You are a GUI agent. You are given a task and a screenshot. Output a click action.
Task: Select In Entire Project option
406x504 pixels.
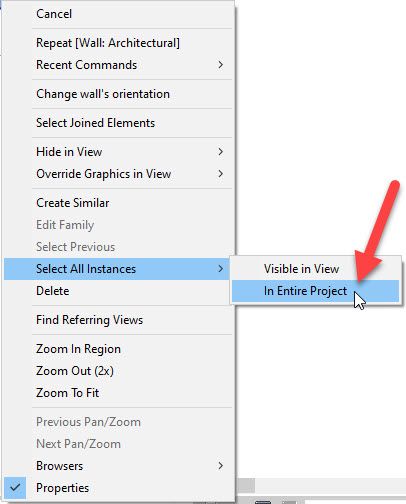coord(315,291)
